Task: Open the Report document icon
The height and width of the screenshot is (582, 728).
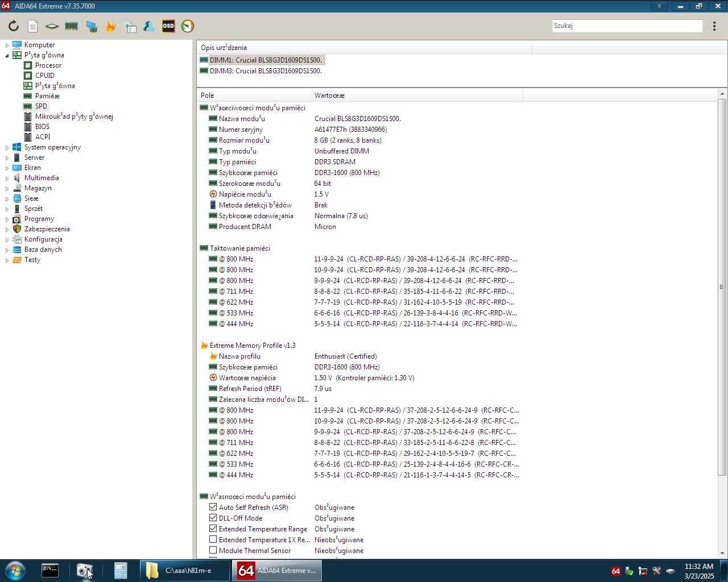Action: (32, 26)
